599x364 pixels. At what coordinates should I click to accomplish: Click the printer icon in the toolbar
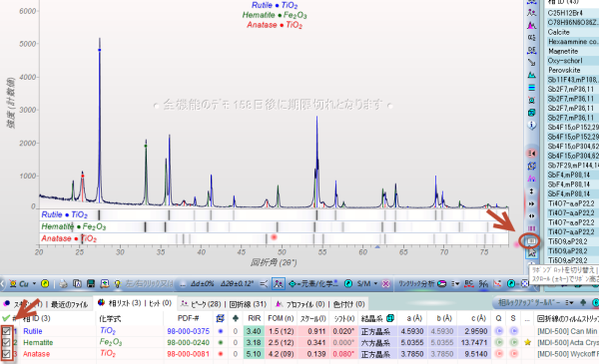(x=64, y=284)
